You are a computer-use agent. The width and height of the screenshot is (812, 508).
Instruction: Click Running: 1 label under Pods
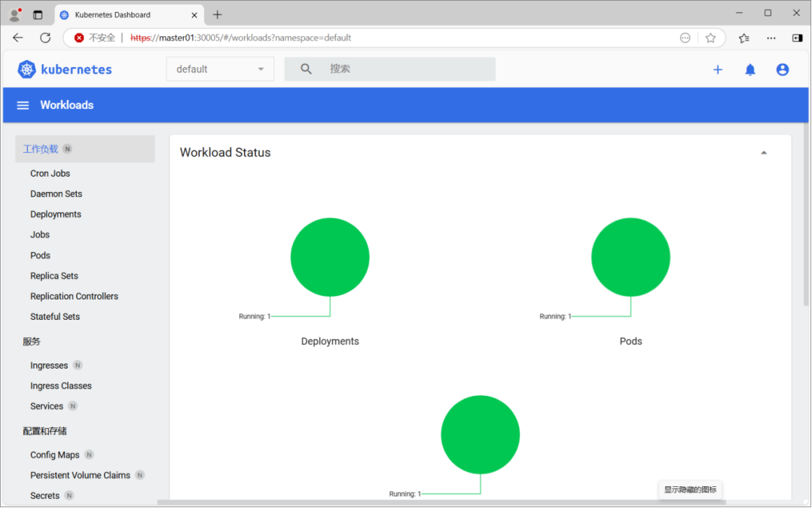555,317
